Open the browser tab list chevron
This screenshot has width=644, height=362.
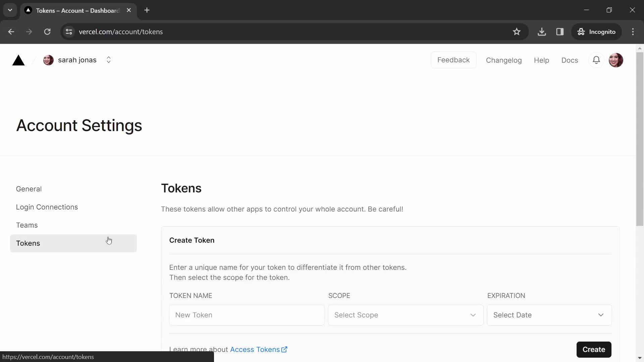point(10,10)
